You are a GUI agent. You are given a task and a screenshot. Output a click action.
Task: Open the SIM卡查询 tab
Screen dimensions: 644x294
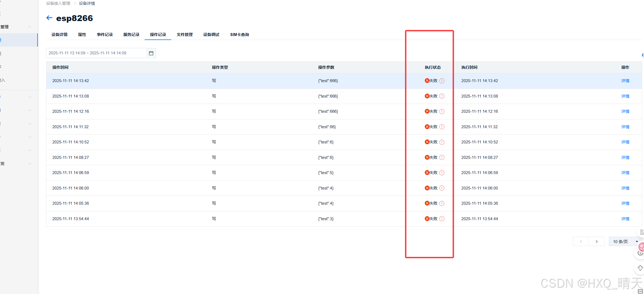(239, 35)
